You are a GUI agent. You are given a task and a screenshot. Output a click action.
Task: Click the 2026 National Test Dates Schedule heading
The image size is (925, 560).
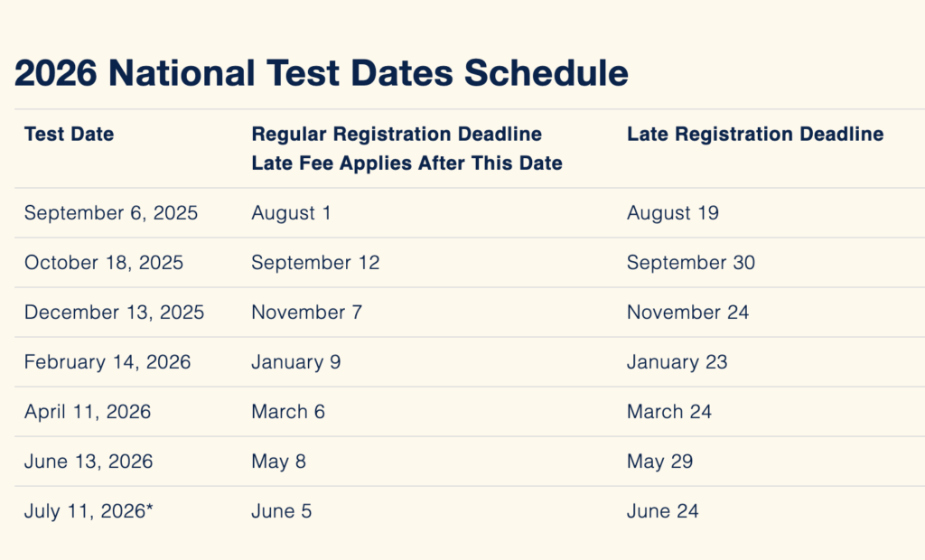[x=322, y=73]
